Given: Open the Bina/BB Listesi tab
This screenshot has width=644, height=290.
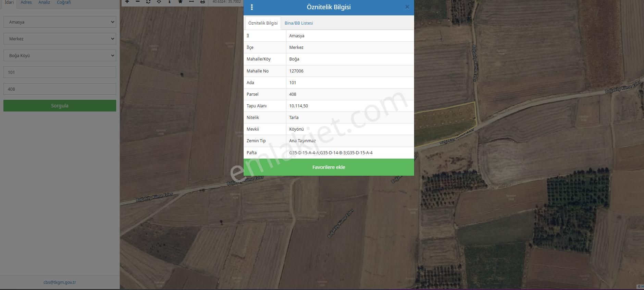Looking at the screenshot, I should coord(299,23).
